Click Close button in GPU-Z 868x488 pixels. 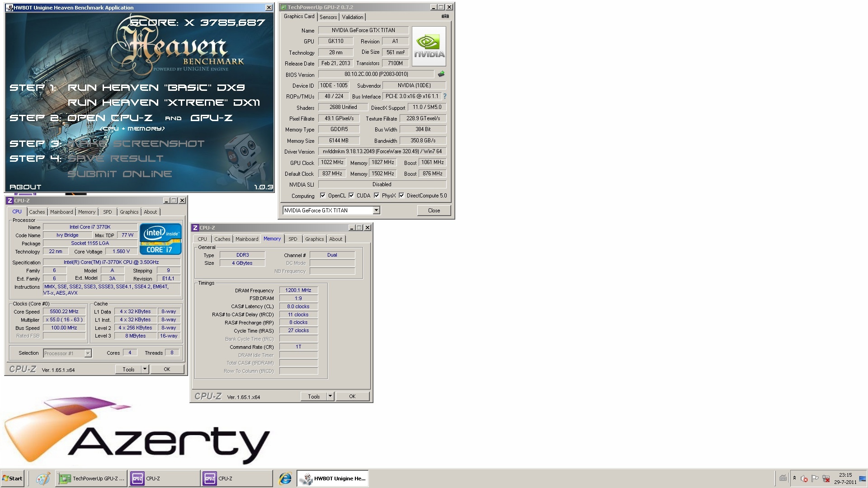coord(434,211)
